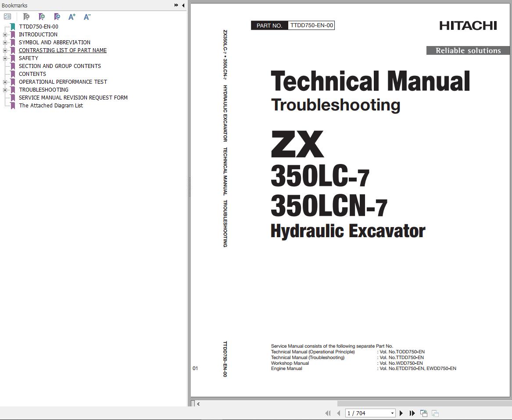Go to the first page button
Screen dimensions: 512x420
click(x=328, y=413)
